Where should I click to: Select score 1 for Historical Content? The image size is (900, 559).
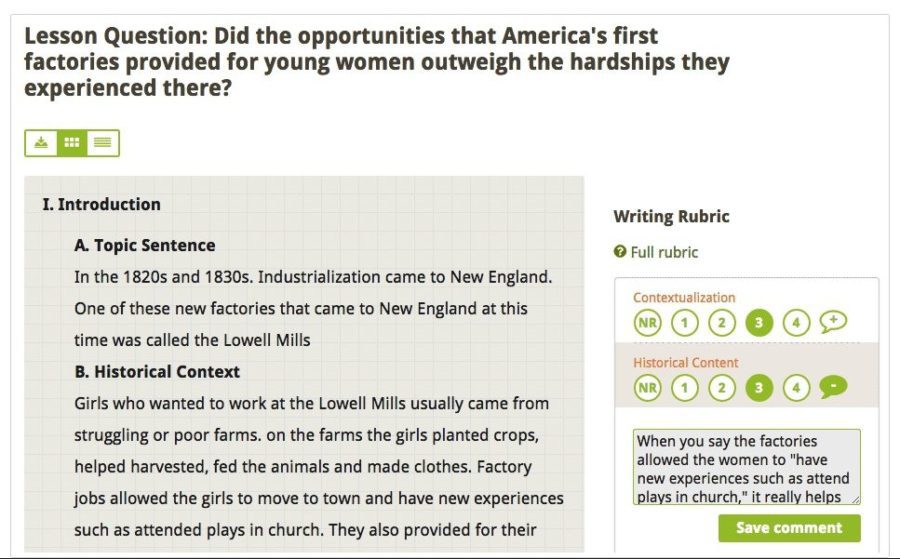[x=684, y=388]
